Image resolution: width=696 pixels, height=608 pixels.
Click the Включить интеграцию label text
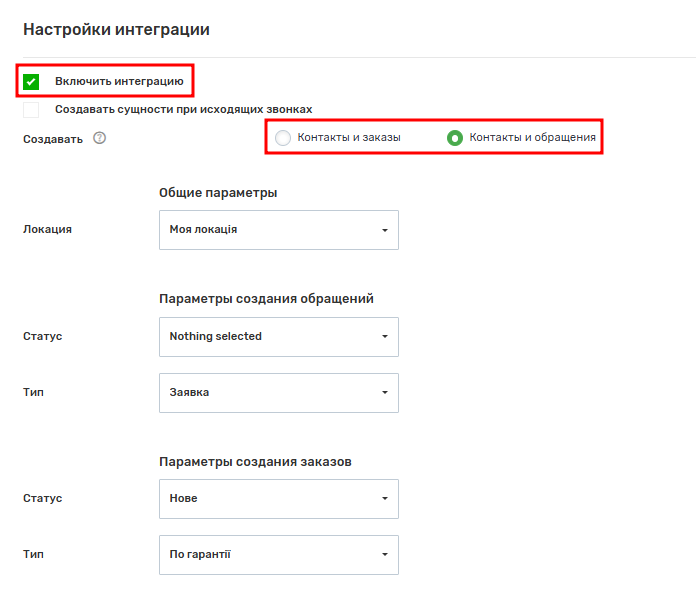pyautogui.click(x=119, y=81)
